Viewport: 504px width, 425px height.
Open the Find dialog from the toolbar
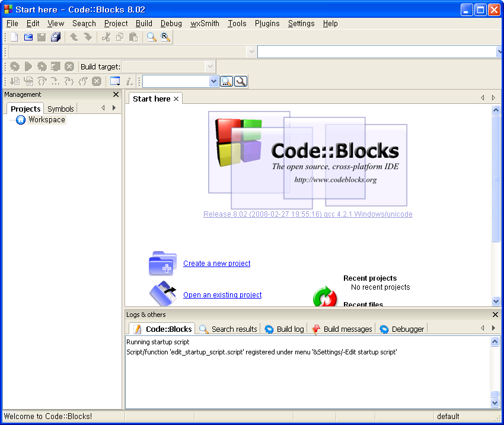[151, 37]
